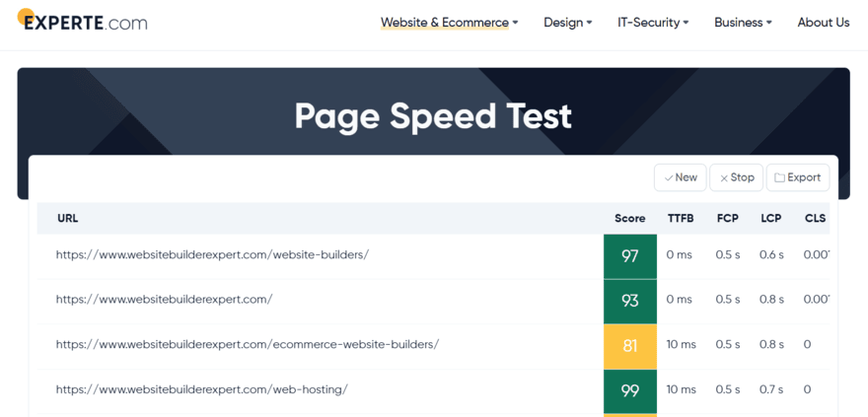Select the green score 97 cell
Image resolution: width=868 pixels, height=417 pixels.
coord(630,256)
